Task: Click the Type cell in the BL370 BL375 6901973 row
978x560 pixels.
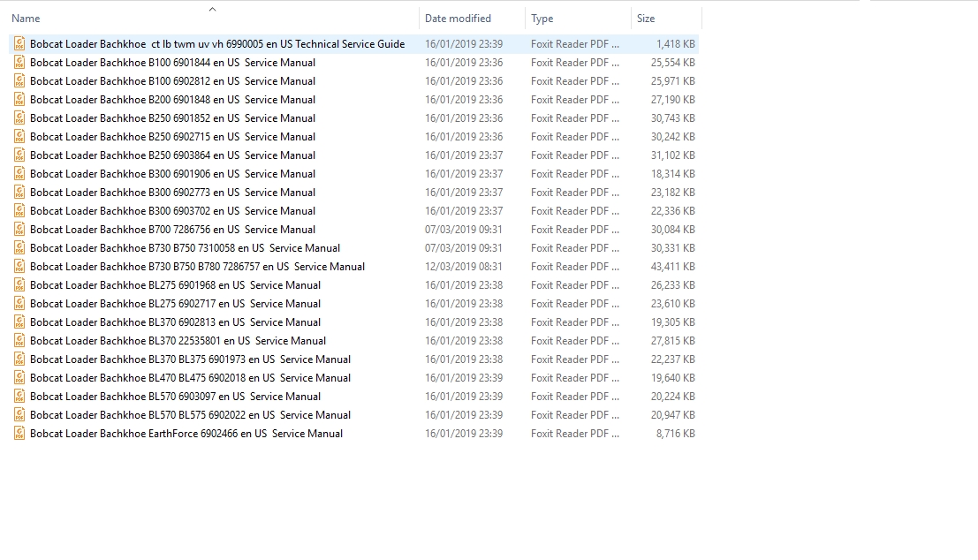Action: [x=575, y=359]
